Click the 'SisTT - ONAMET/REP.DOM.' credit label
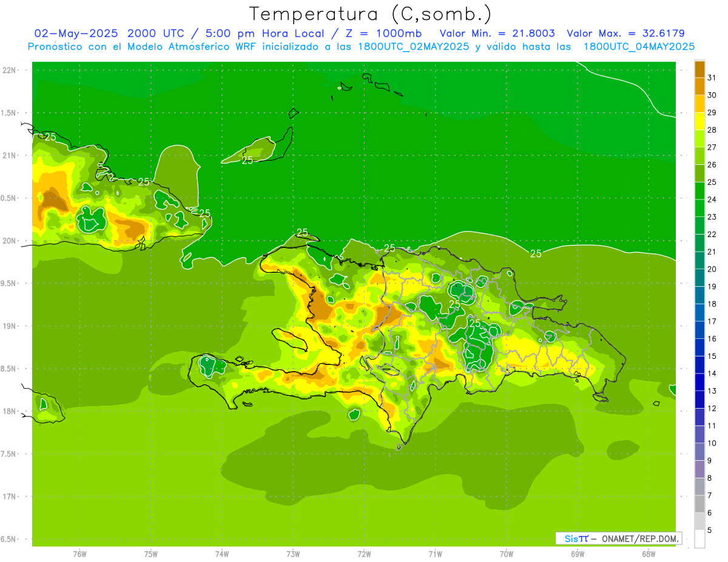 point(618,538)
